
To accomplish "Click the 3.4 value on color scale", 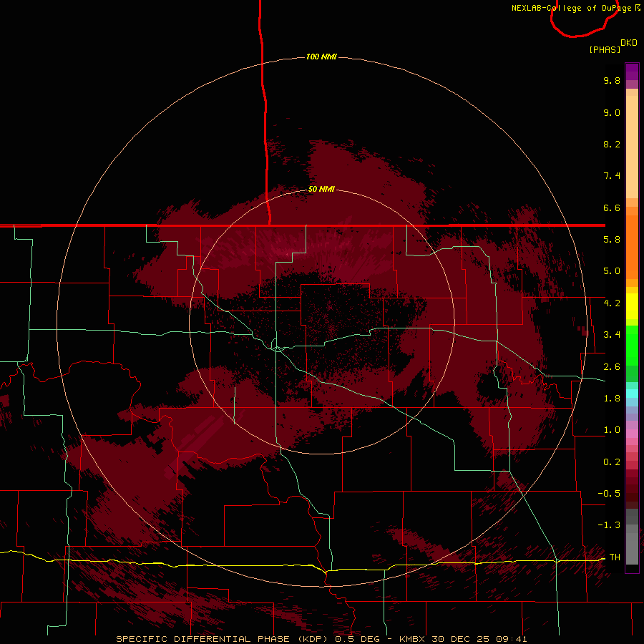I will pyautogui.click(x=612, y=335).
